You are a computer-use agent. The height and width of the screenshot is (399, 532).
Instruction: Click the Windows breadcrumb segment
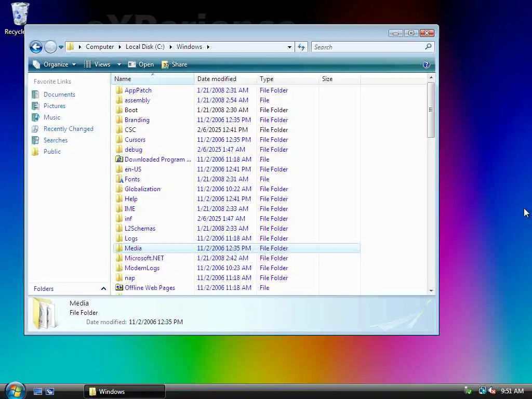[x=189, y=46]
